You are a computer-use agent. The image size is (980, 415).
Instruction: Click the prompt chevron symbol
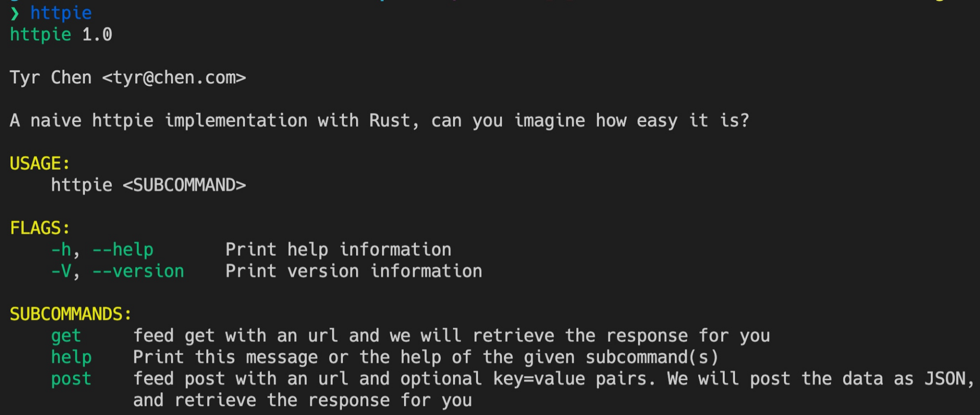pos(15,13)
